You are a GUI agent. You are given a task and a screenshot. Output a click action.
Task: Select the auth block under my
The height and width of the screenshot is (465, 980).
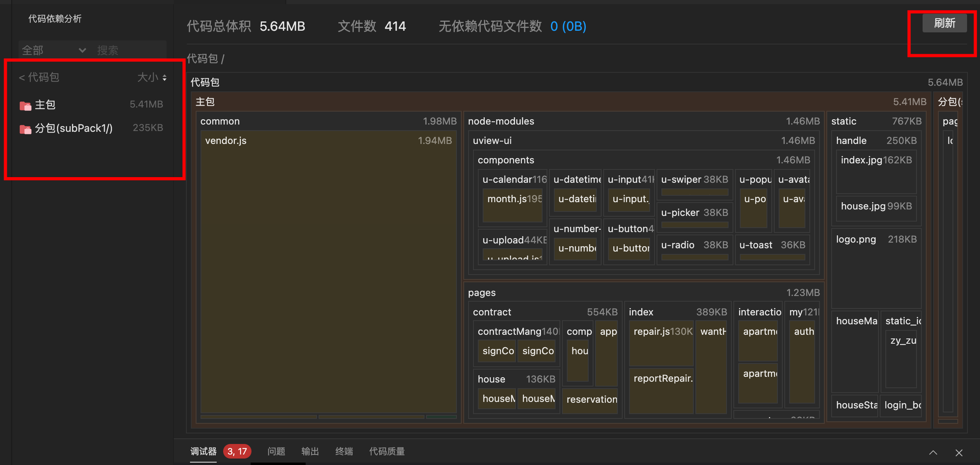pyautogui.click(x=802, y=362)
